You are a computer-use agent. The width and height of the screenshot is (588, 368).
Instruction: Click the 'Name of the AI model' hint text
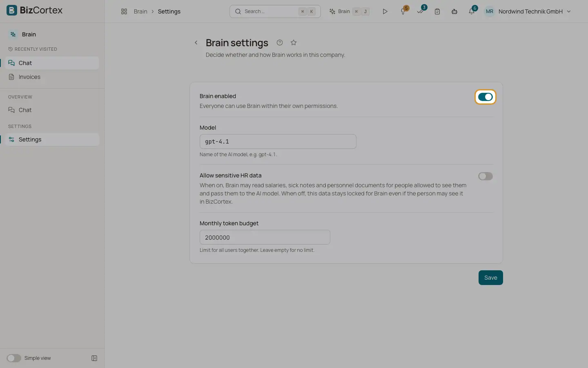(x=238, y=155)
